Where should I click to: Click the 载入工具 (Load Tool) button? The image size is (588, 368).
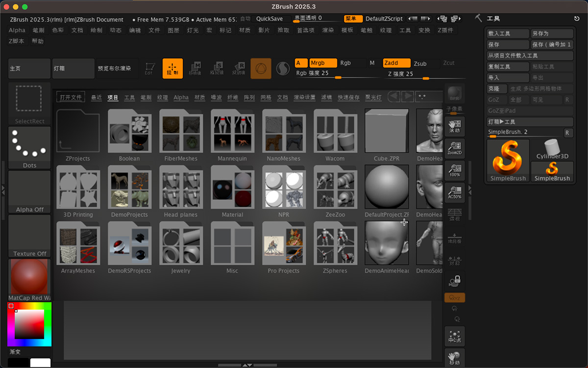tap(508, 34)
